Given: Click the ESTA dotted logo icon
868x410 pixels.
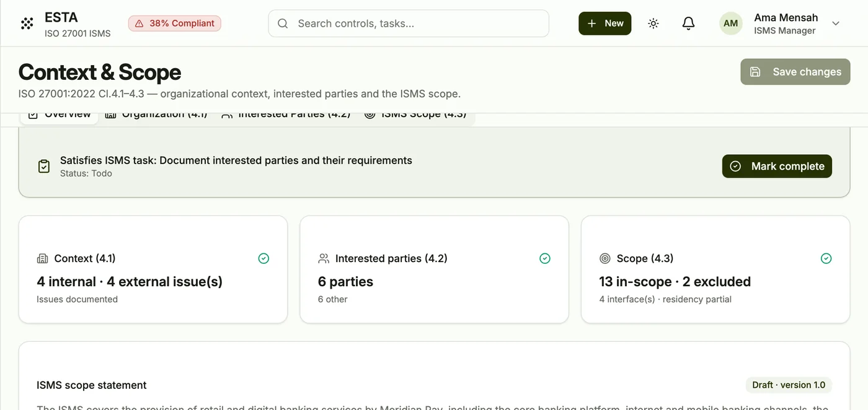Looking at the screenshot, I should coord(27,24).
